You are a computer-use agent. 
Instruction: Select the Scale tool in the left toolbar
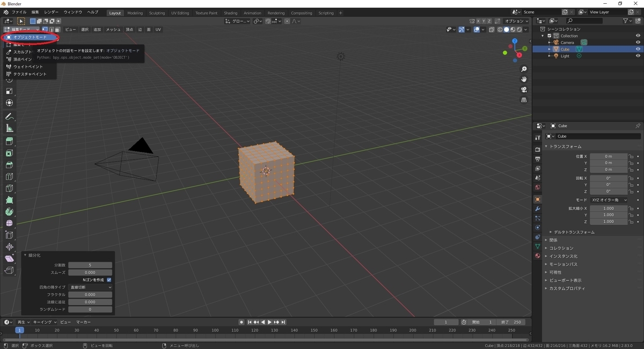[9, 91]
